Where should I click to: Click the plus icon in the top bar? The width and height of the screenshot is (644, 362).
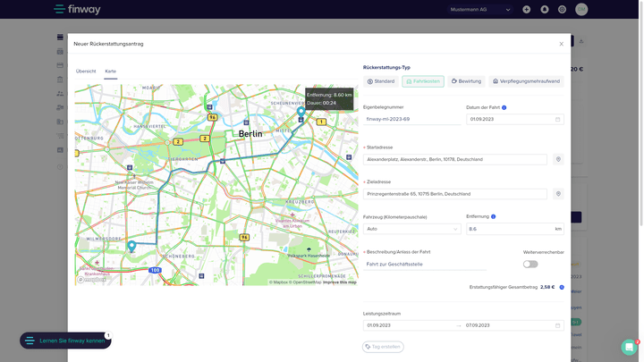pos(527,10)
